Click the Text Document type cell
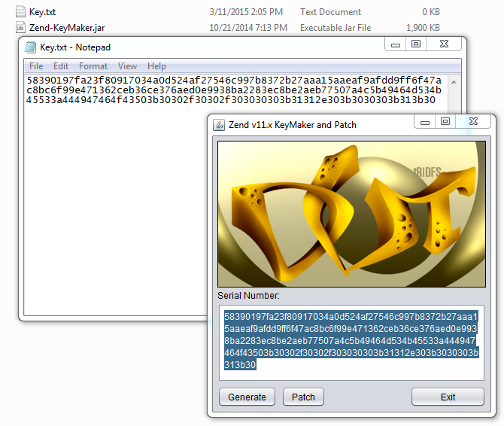504x426 pixels. point(330,12)
